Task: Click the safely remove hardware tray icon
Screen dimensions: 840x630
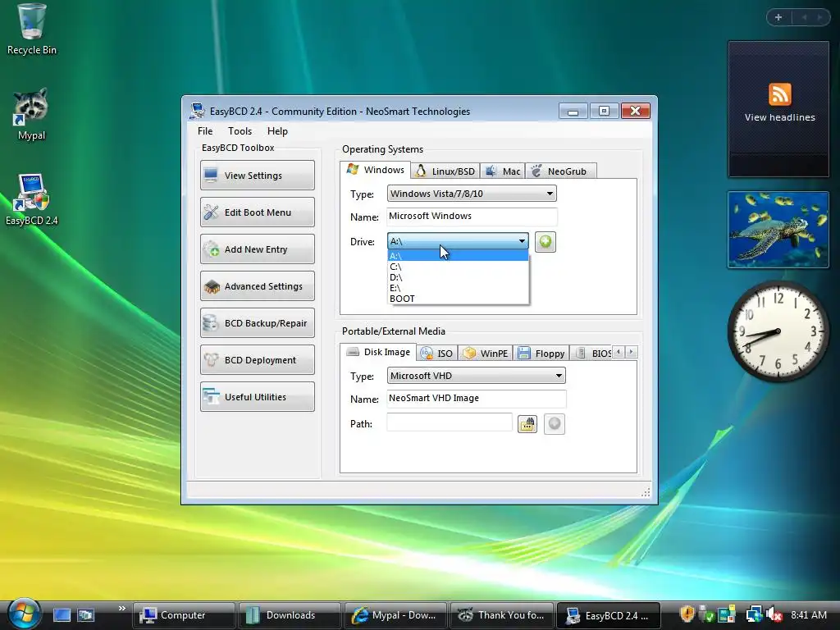Action: pos(706,614)
